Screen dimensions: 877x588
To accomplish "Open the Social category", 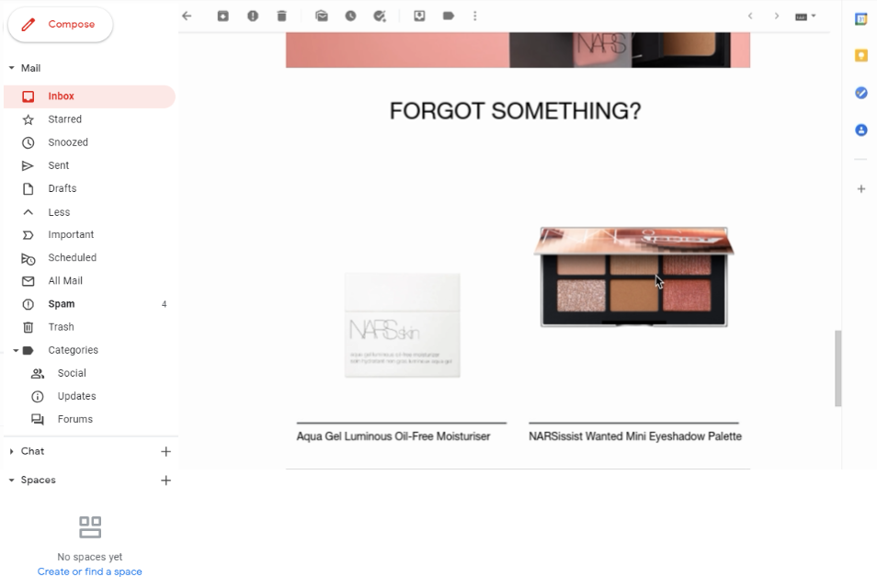I will pos(89,373).
